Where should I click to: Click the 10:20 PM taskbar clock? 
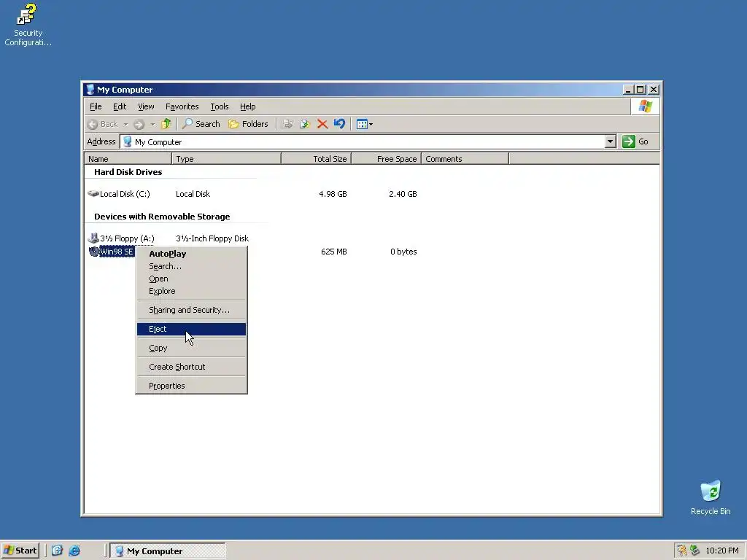click(x=722, y=551)
